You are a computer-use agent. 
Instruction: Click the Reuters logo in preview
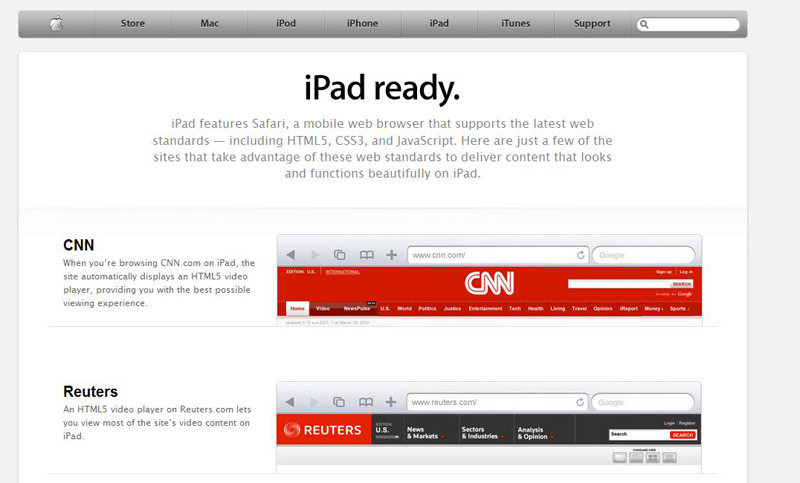point(321,430)
